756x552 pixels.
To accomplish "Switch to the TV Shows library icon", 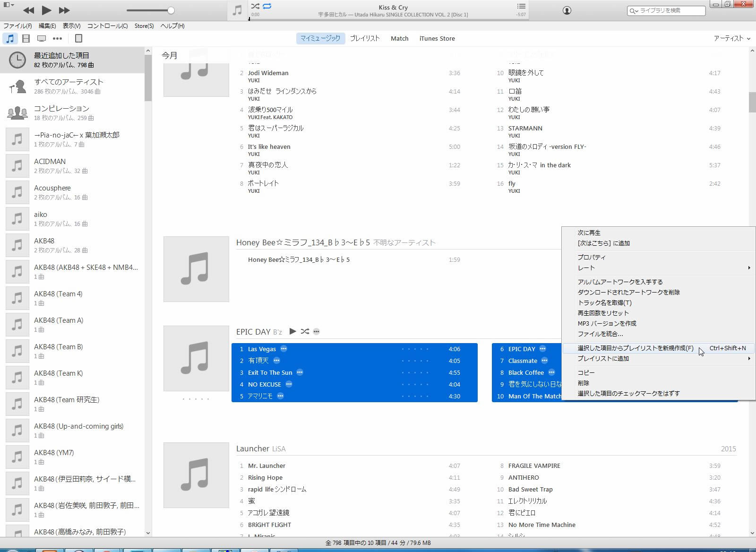I will (x=42, y=38).
